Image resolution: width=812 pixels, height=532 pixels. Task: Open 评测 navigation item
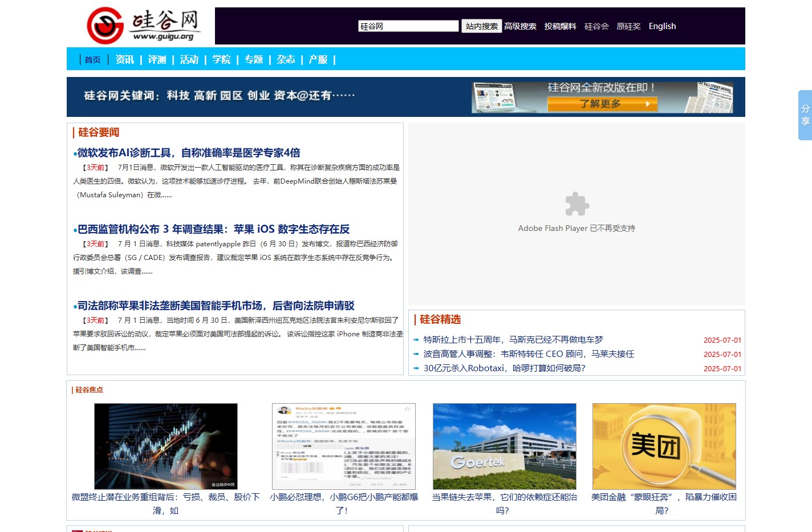tap(157, 59)
